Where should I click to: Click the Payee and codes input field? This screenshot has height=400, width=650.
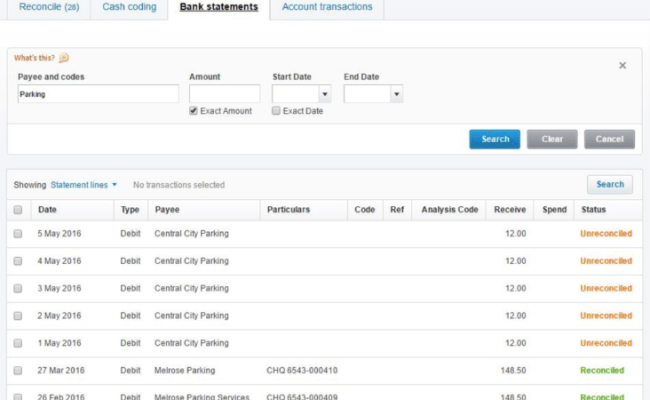(x=98, y=94)
